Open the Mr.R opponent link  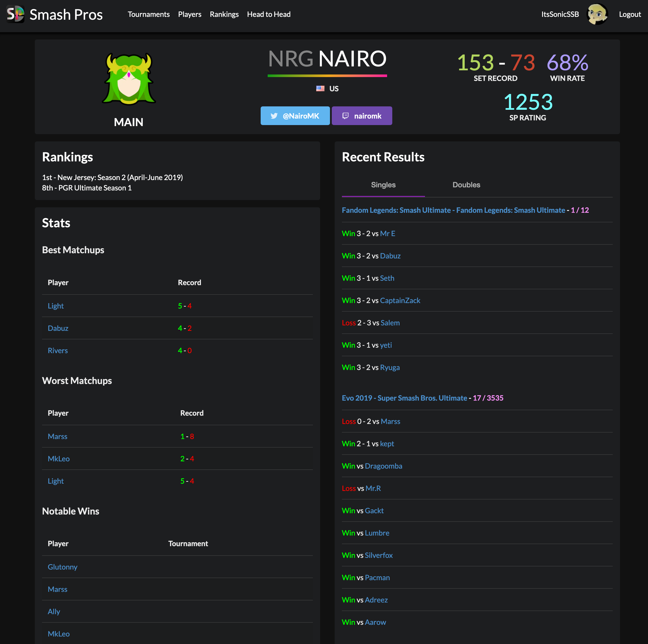pos(373,488)
